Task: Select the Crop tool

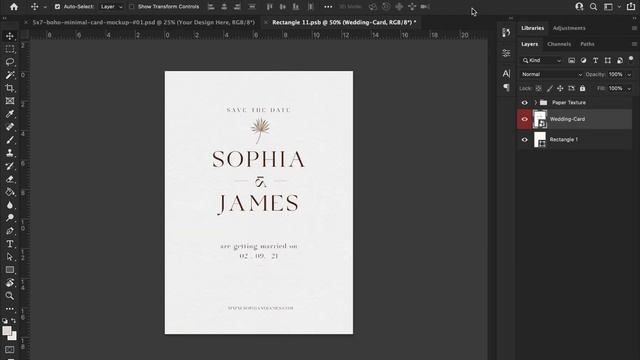Action: point(10,88)
